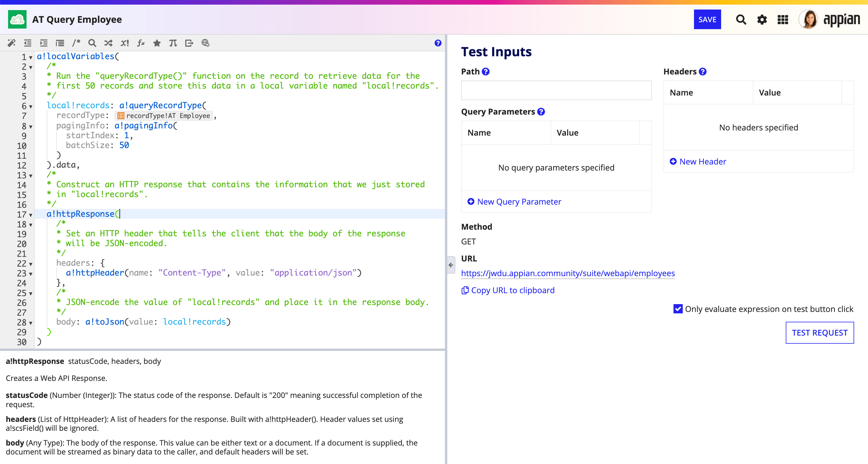The image size is (868, 464).
Task: Click the "Content-Type" string in code
Action: [x=192, y=273]
